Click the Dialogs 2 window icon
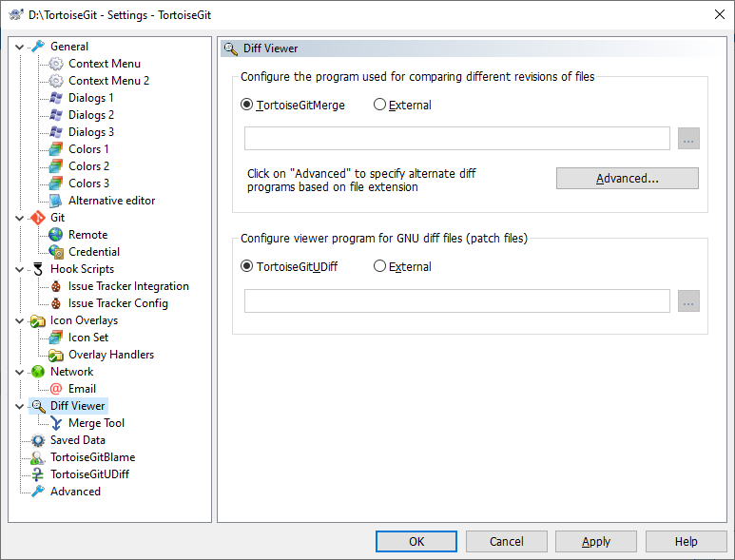 pyautogui.click(x=56, y=115)
